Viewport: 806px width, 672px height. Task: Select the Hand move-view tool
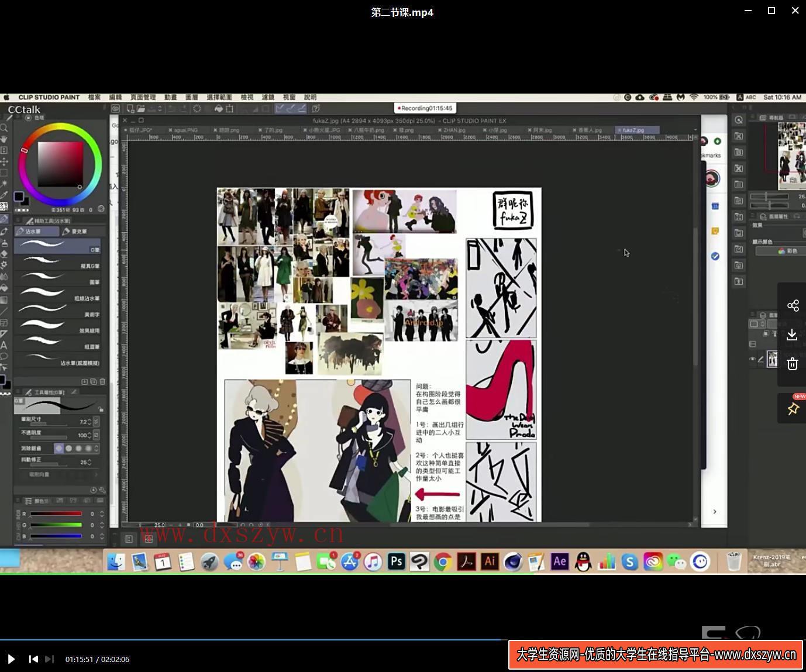(4, 139)
